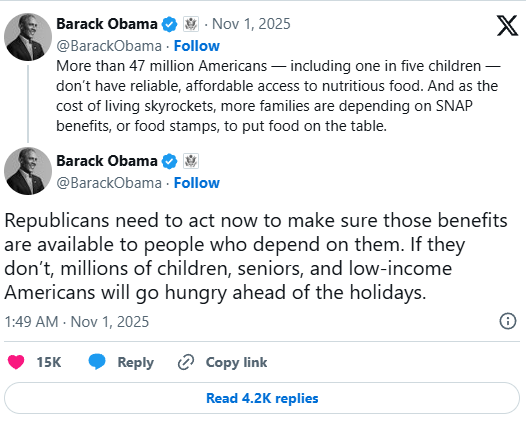Click the pink heart like icon
The image size is (526, 424).
click(16, 362)
